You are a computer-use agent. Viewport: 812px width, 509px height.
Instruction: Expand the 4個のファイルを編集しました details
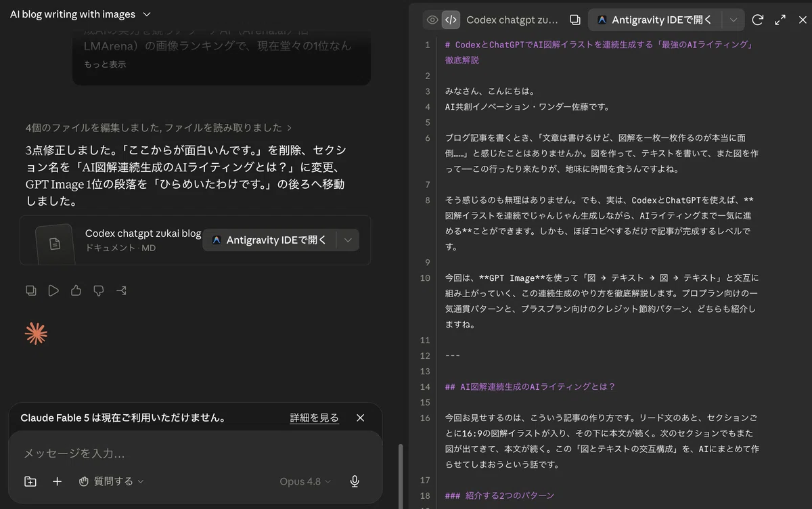point(158,127)
